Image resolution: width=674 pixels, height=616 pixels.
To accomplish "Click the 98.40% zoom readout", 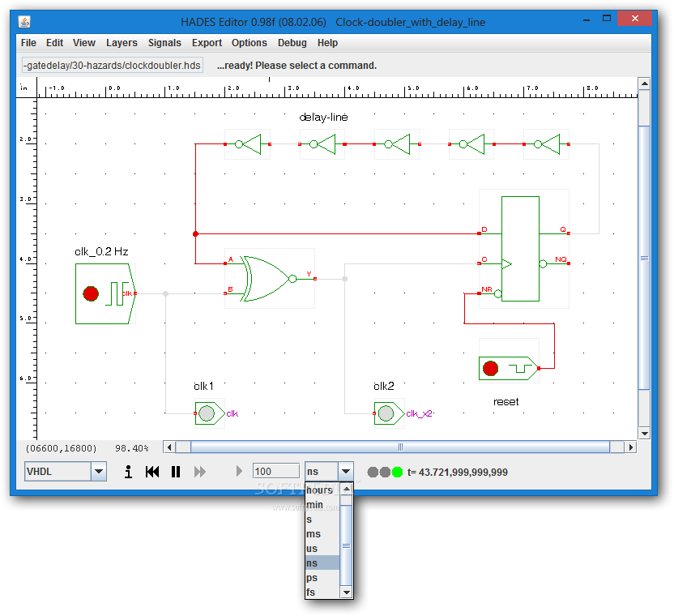I will (x=131, y=448).
